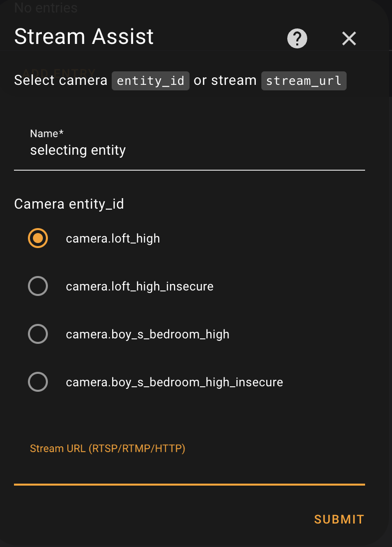Click the Stream Assist dialog title
The width and height of the screenshot is (392, 547).
(83, 36)
